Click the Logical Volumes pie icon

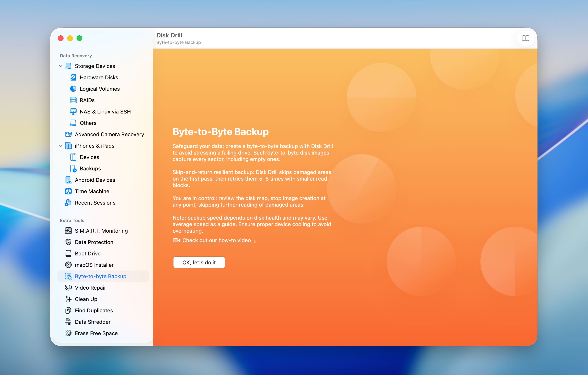click(73, 89)
